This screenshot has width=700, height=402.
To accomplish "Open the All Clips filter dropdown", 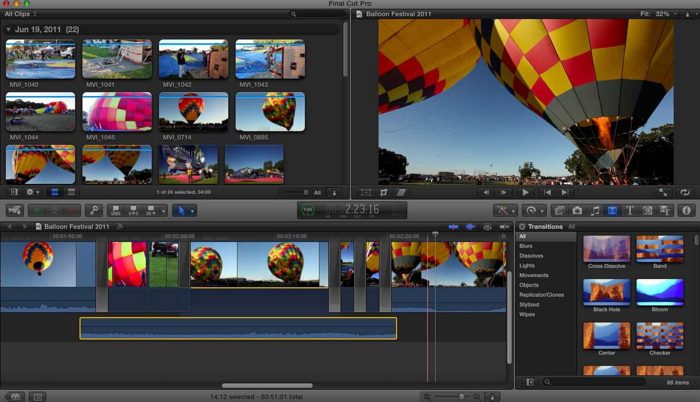I will (x=20, y=14).
